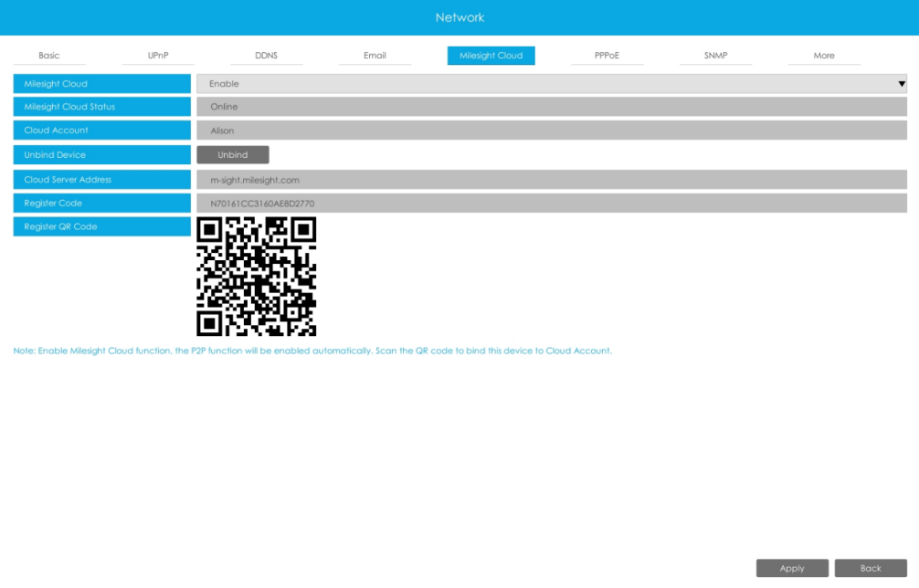Click the Cloud Account label
The height and width of the screenshot is (588, 919).
102,130
